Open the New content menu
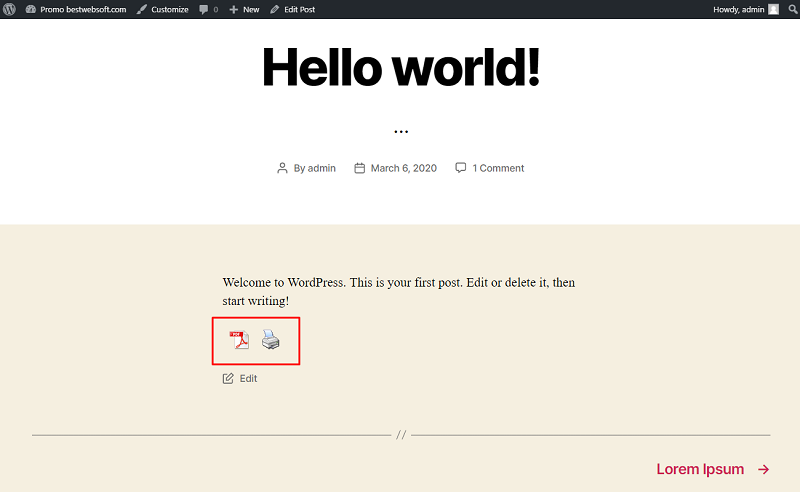 (244, 9)
